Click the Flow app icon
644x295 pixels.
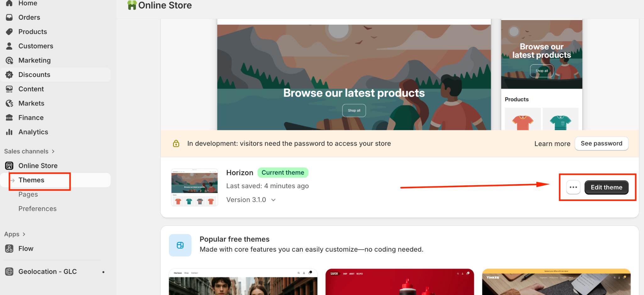[x=9, y=249]
